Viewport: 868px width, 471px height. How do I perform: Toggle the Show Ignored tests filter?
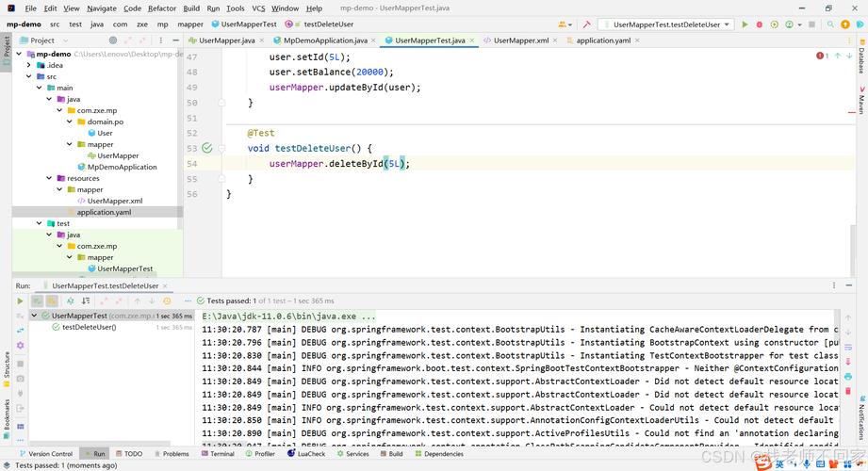(x=53, y=301)
